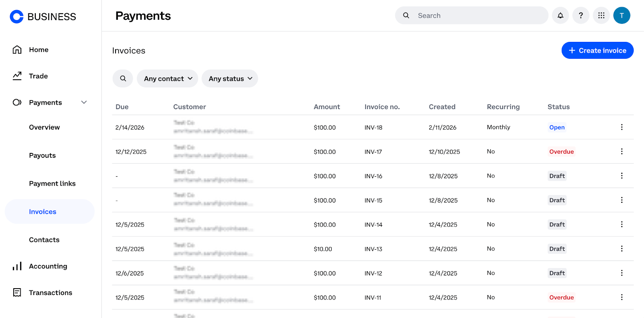Select Invoices in the sidebar

click(50, 212)
